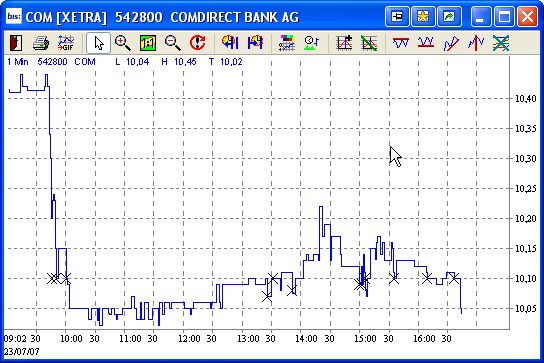This screenshot has width=544, height=363.
Task: Click time axis label 13:00
Action: [x=248, y=338]
